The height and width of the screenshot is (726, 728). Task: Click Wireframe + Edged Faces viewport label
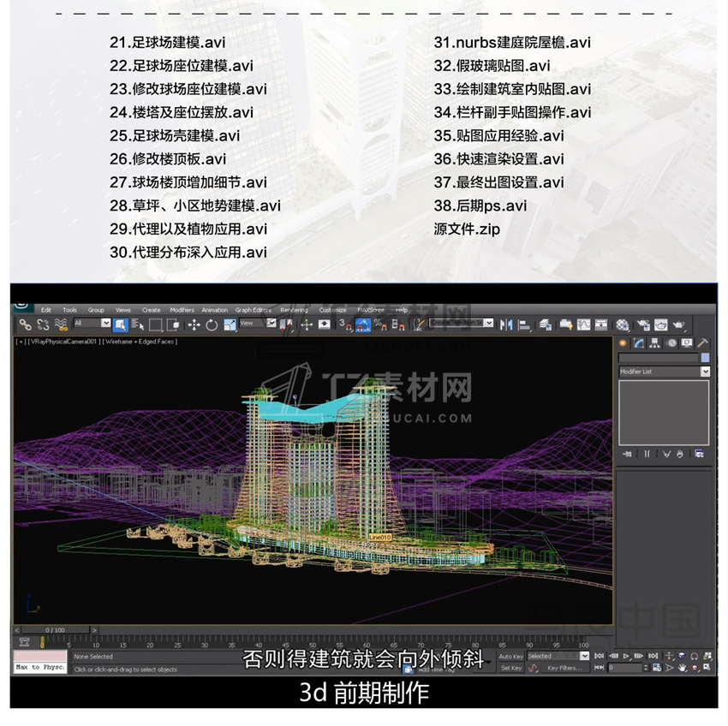(140, 342)
